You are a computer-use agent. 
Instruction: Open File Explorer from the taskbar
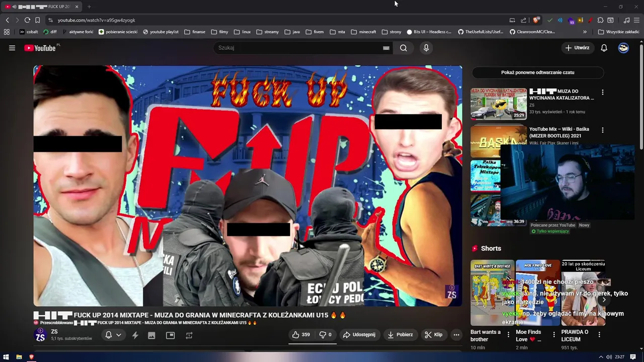19,357
